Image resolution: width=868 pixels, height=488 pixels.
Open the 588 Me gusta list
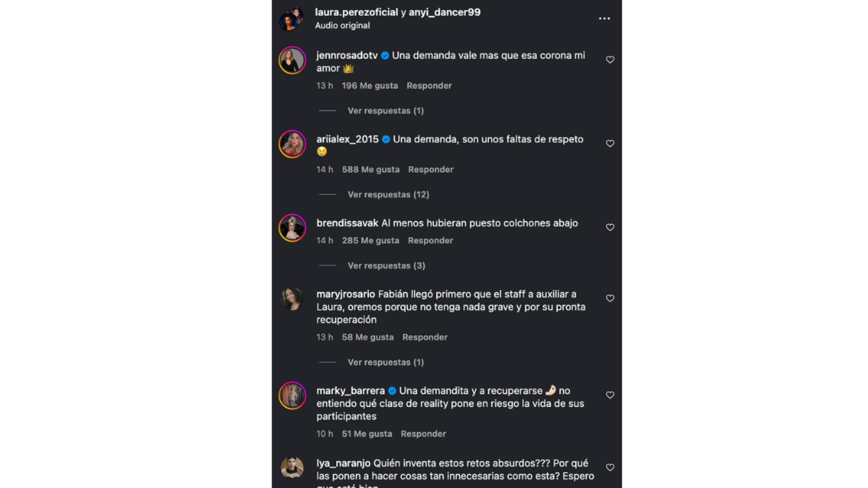point(370,169)
